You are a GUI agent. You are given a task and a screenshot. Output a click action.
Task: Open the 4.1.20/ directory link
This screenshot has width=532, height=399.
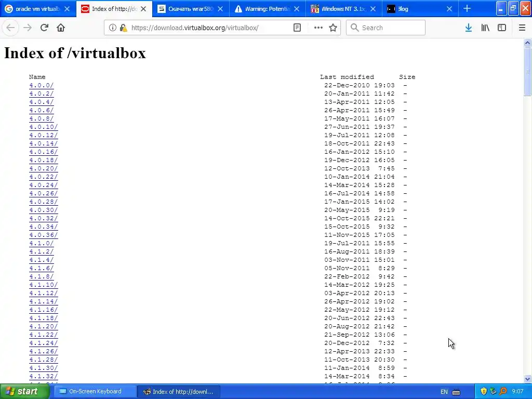pyautogui.click(x=44, y=326)
